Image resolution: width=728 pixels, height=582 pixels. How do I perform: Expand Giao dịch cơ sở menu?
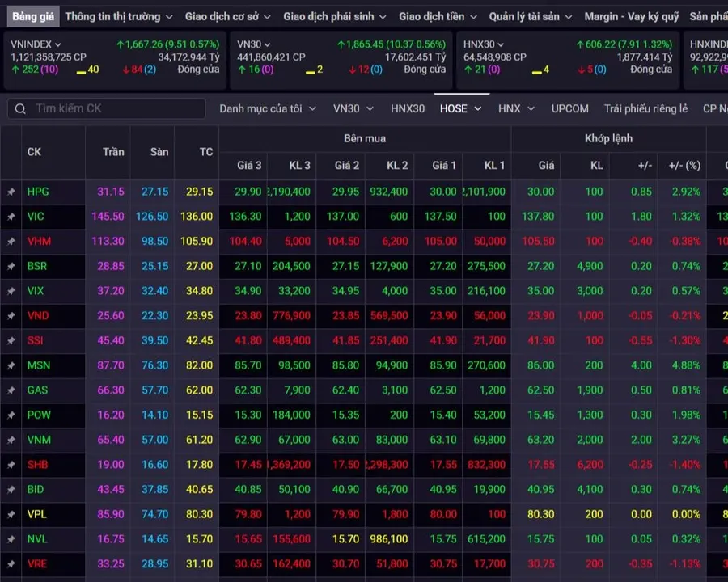(227, 17)
